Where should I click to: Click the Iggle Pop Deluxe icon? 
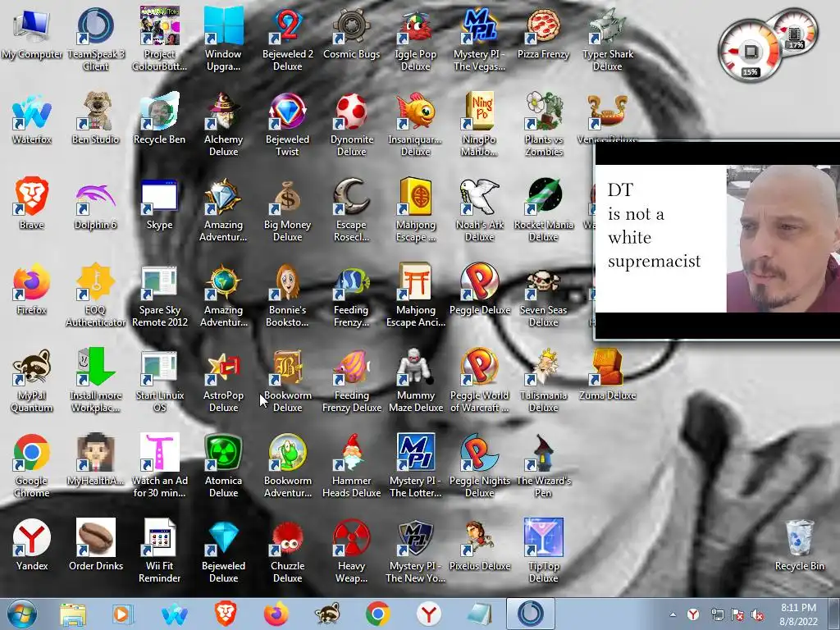tap(415, 39)
